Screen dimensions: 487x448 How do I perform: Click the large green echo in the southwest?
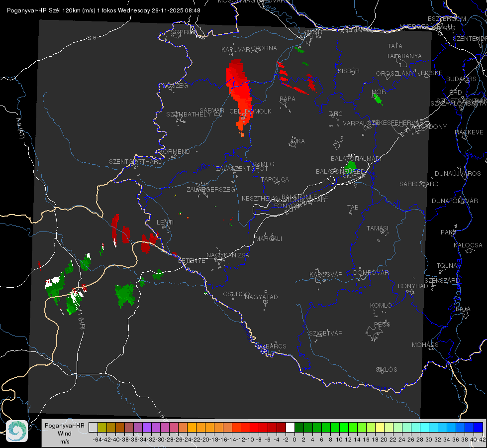click(x=125, y=295)
